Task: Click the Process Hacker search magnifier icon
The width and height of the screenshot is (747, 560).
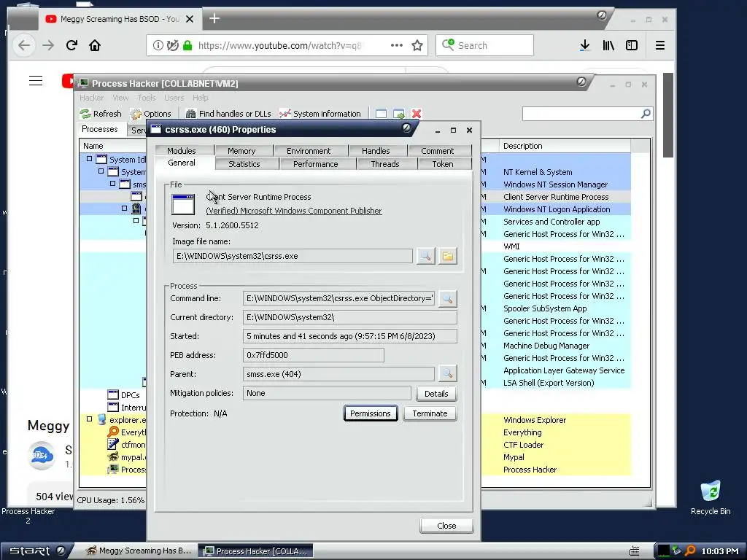Action: [646, 114]
